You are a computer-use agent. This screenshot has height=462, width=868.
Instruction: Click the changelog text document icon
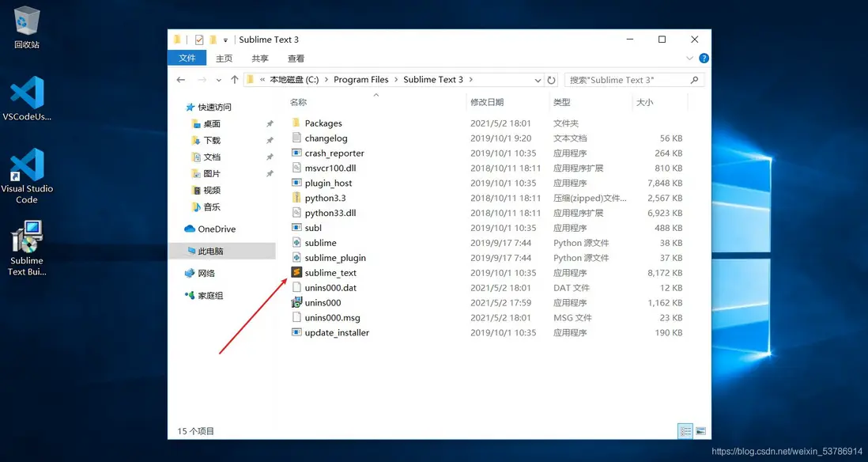pos(296,138)
